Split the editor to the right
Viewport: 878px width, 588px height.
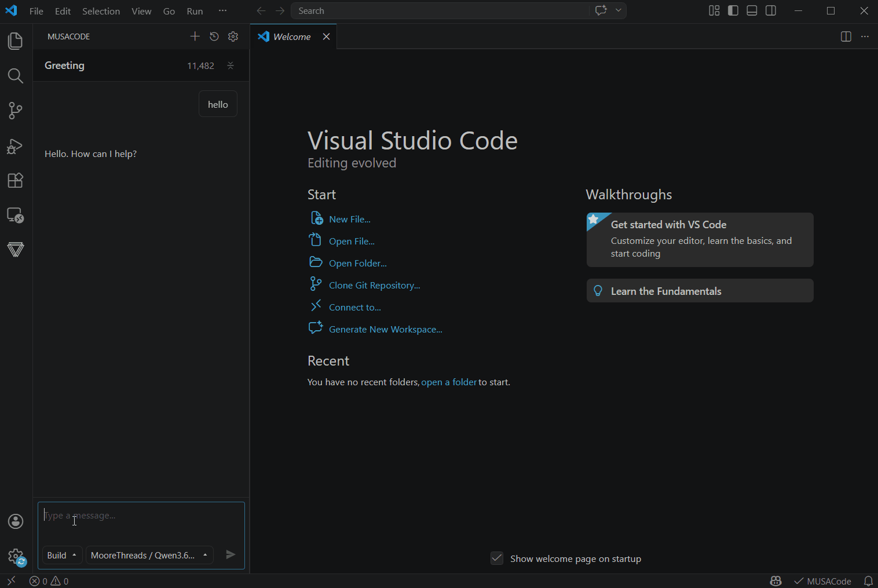click(846, 36)
